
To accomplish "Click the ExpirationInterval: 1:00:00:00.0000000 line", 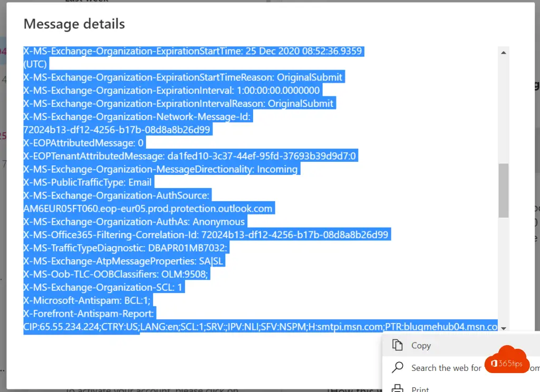I will pyautogui.click(x=171, y=91).
